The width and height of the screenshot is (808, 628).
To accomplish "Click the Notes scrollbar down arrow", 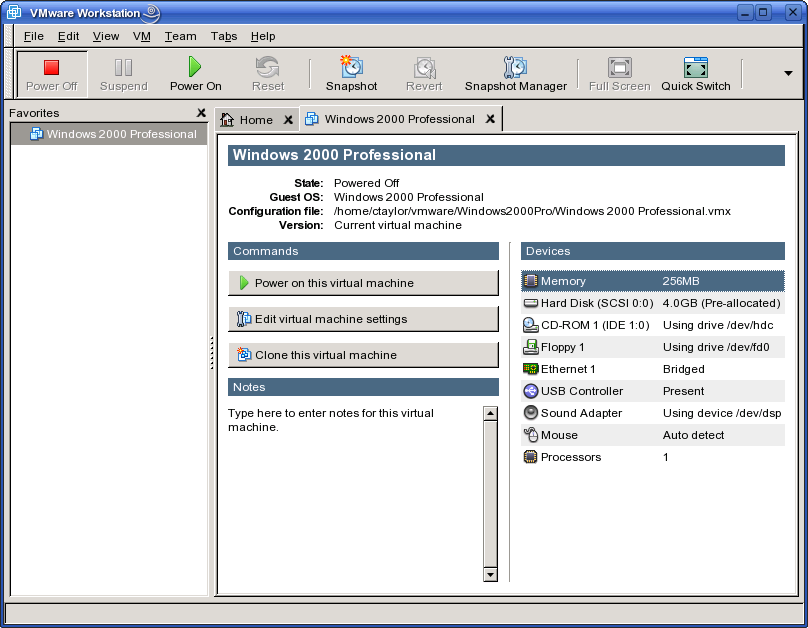I will point(490,574).
